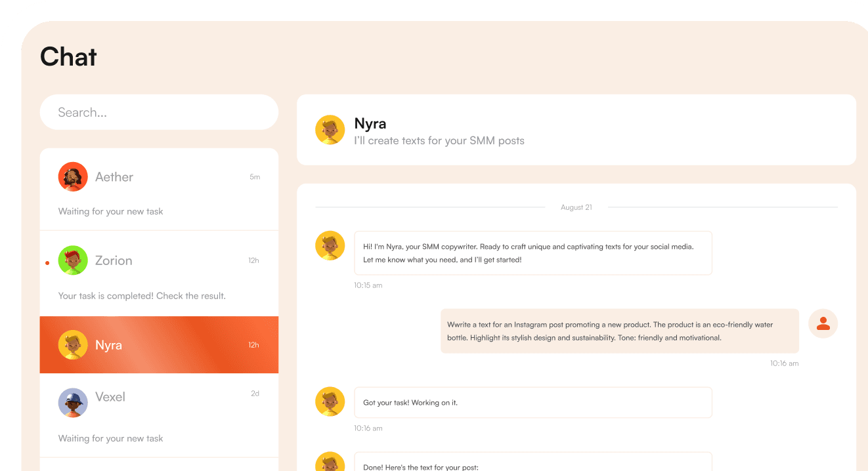Click Zorion's green avatar

pyautogui.click(x=73, y=260)
